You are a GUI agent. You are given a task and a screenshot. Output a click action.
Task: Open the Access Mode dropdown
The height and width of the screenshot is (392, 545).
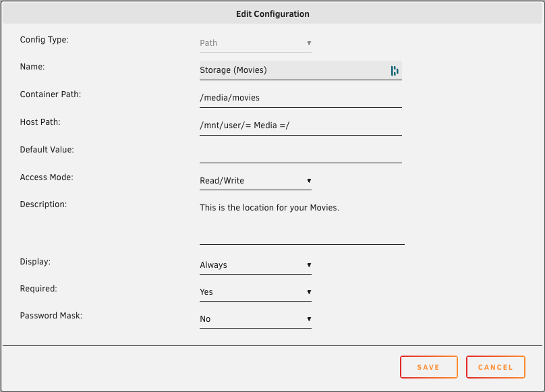(x=256, y=181)
